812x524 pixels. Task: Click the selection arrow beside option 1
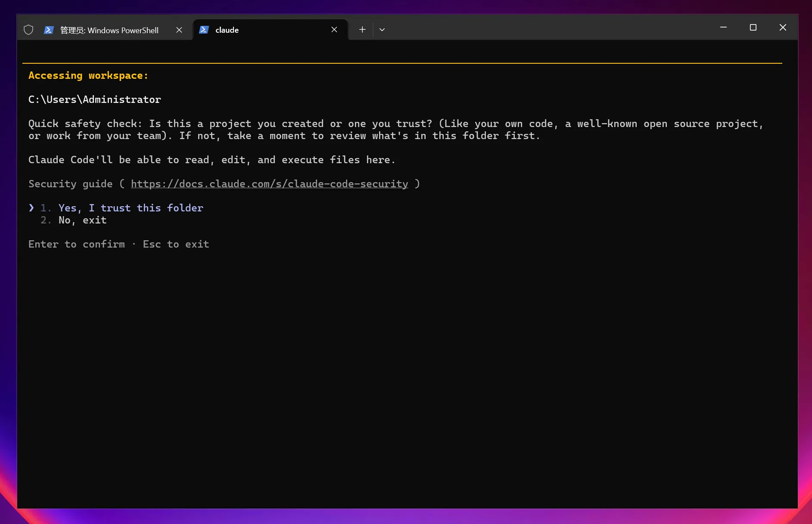coord(31,208)
